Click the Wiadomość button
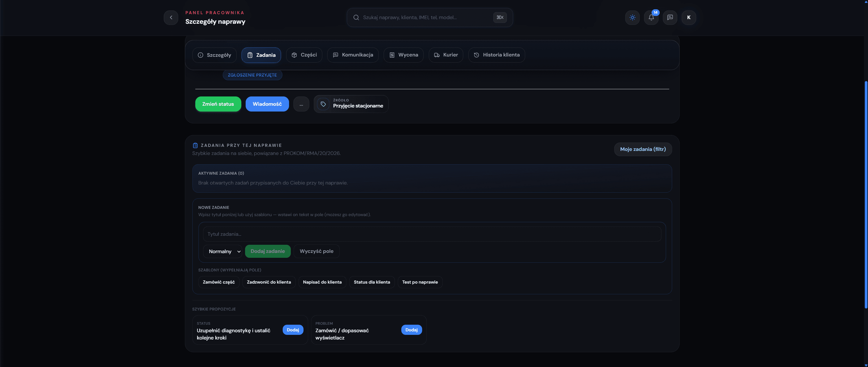This screenshot has height=367, width=868. (267, 104)
